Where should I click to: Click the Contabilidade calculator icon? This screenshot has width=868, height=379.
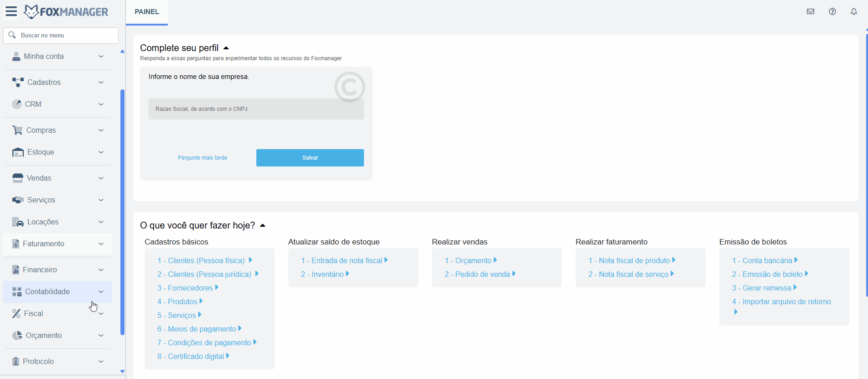(17, 291)
